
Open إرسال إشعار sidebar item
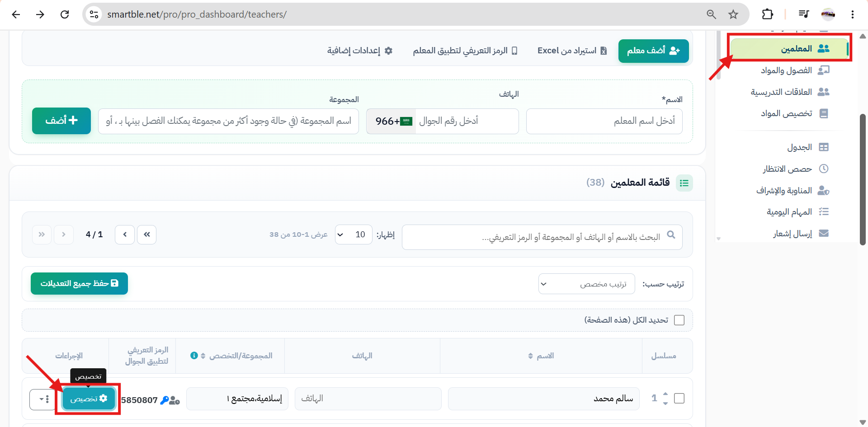(x=801, y=234)
